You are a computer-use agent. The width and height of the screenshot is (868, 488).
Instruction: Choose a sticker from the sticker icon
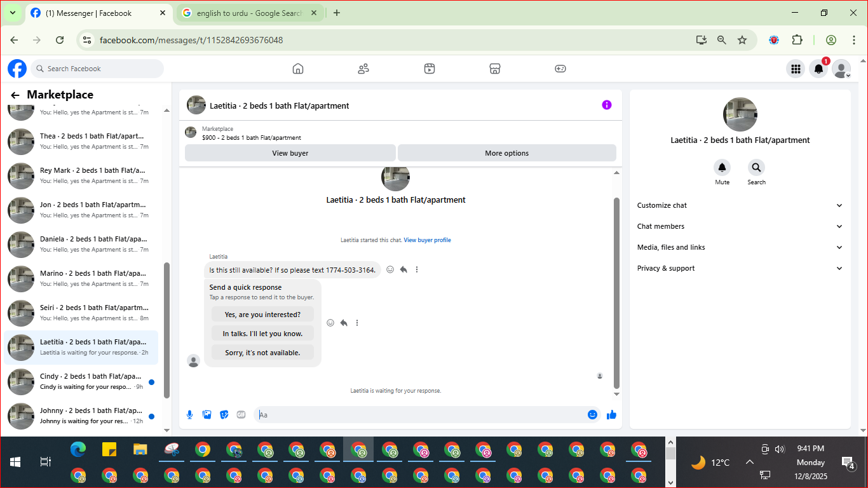[x=224, y=415]
